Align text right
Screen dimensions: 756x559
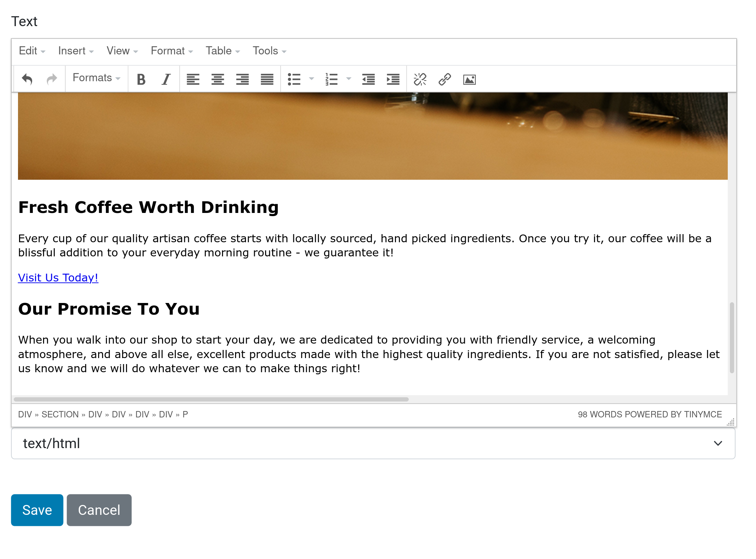tap(242, 79)
